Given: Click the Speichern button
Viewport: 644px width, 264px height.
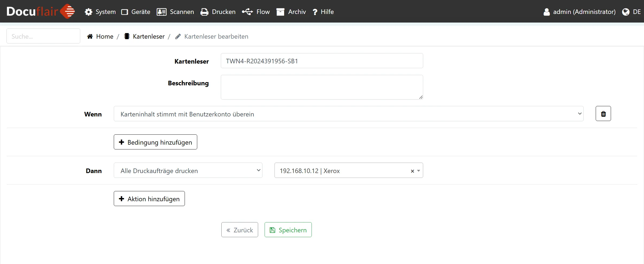Looking at the screenshot, I should tap(288, 230).
